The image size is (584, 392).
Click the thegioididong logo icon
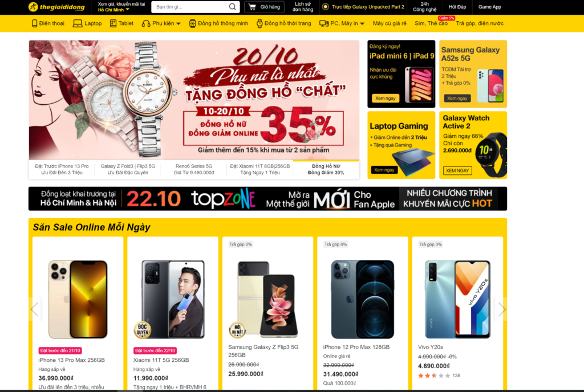33,7
